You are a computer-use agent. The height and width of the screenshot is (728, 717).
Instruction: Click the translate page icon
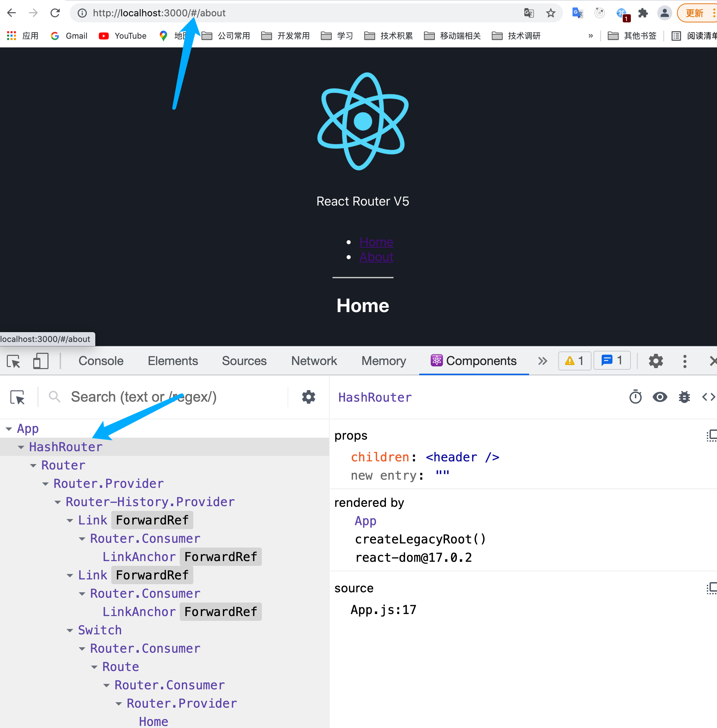coord(529,13)
